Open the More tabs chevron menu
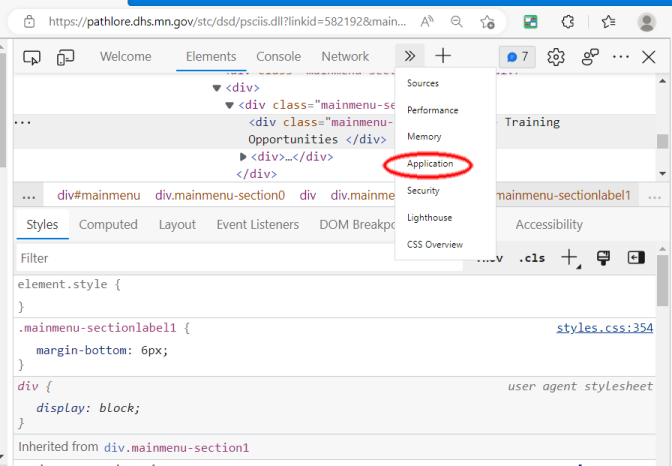 410,56
